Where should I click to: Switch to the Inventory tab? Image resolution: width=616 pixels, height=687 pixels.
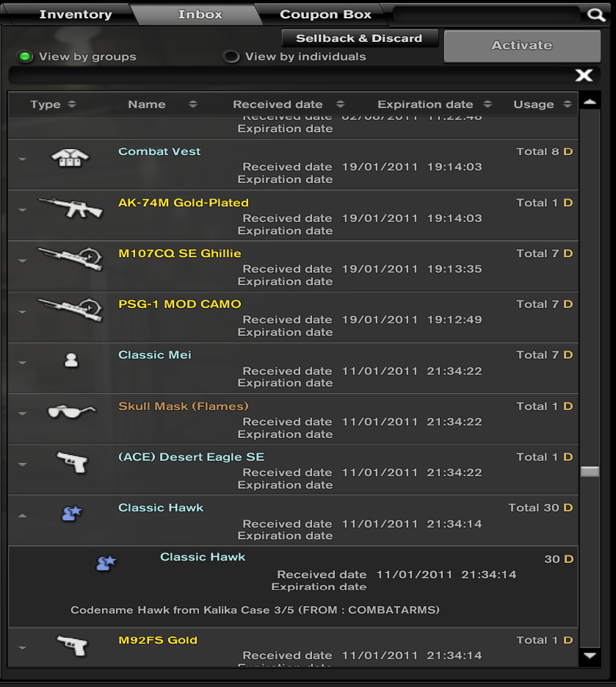pos(76,15)
